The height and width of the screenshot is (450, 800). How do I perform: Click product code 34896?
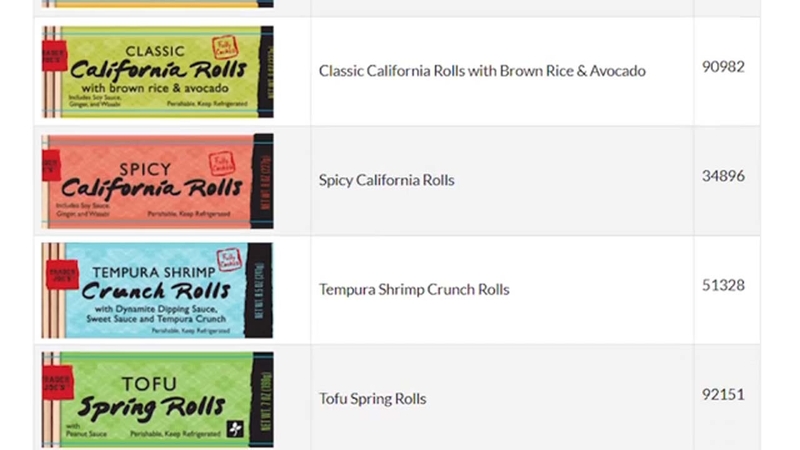(x=723, y=176)
